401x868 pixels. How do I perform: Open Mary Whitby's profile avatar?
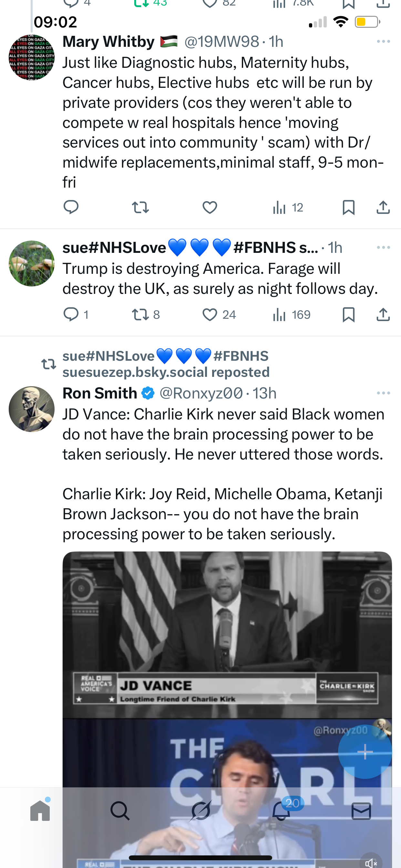32,57
